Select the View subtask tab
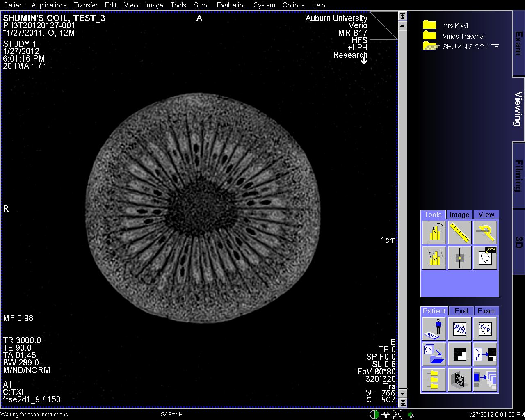 486,215
